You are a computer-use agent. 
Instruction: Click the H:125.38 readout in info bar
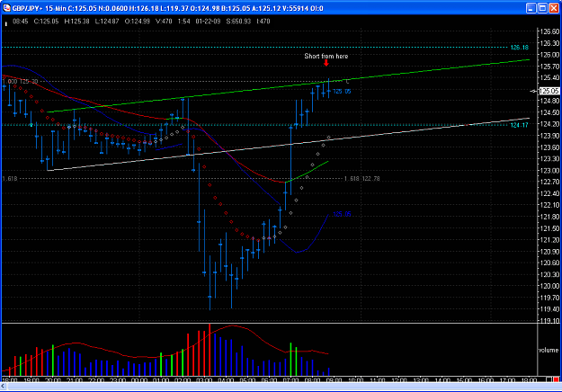pyautogui.click(x=76, y=22)
